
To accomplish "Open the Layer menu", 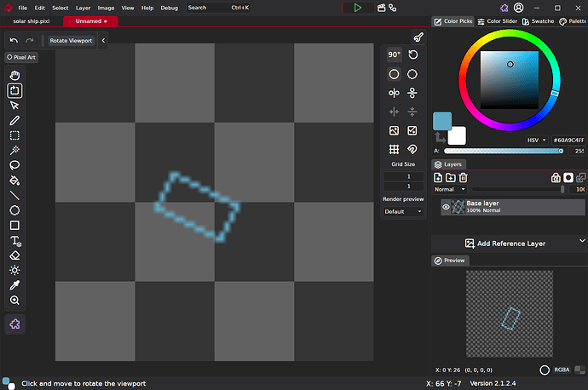I will tap(83, 8).
